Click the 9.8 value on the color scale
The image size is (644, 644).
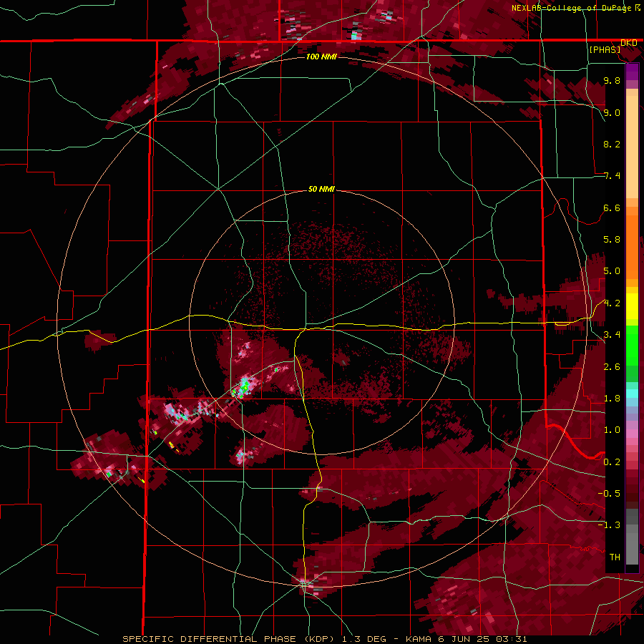click(612, 81)
